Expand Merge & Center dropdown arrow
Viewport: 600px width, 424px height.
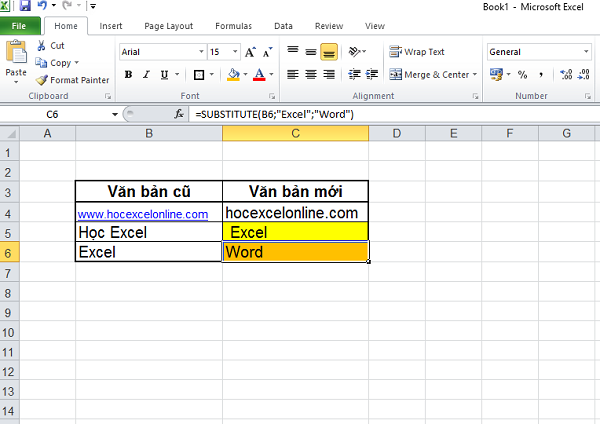click(x=475, y=75)
